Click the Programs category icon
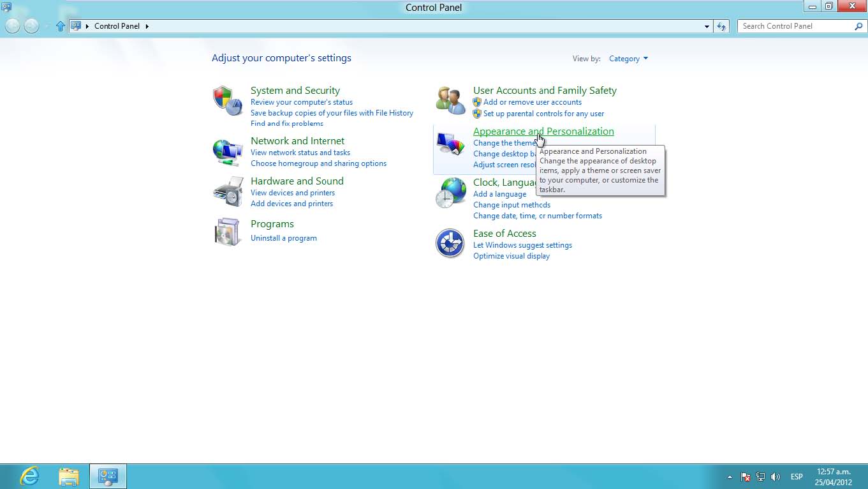This screenshot has width=868, height=489. click(x=228, y=231)
